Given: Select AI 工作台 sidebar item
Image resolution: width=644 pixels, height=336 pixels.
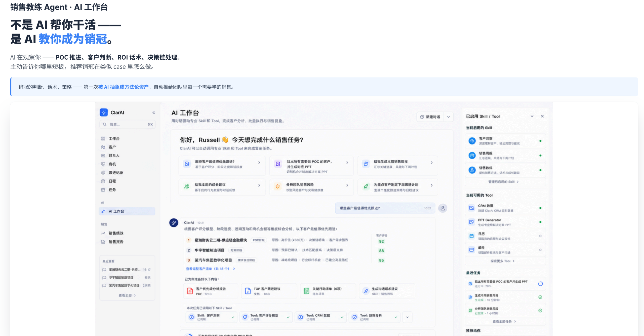Looking at the screenshot, I should [x=127, y=211].
